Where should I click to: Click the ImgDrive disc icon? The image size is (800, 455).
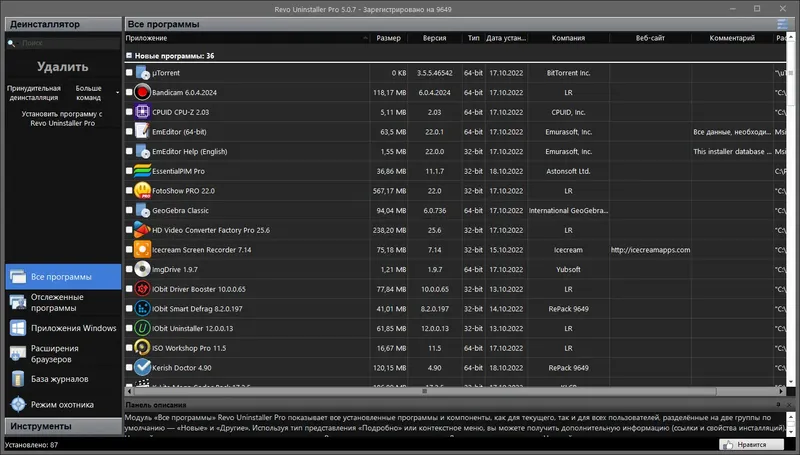(142, 269)
